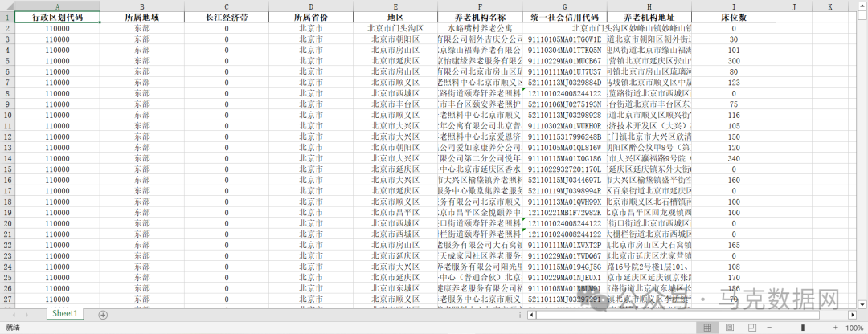This screenshot has height=334, width=868.
Task: Select column I header
Action: pyautogui.click(x=734, y=6)
